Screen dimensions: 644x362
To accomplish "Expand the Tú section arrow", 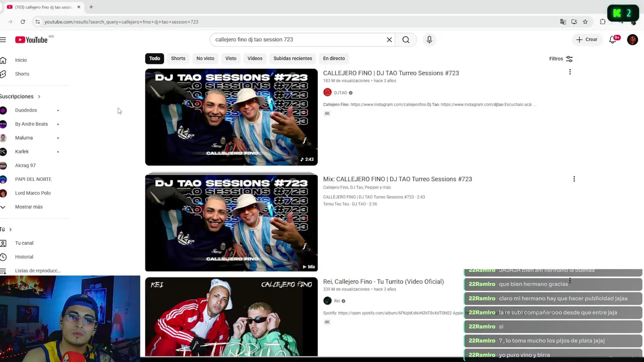I will point(10,229).
